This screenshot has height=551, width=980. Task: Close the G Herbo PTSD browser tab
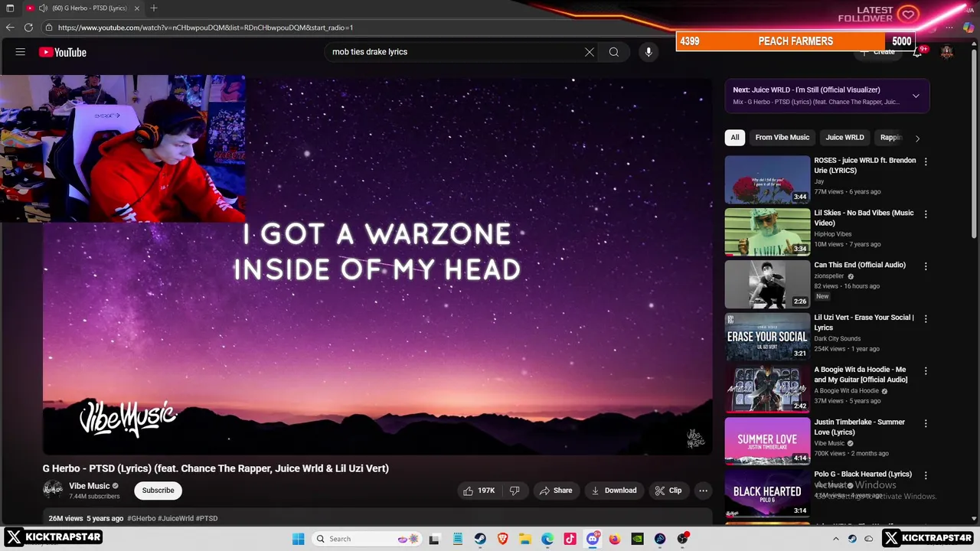click(x=137, y=8)
